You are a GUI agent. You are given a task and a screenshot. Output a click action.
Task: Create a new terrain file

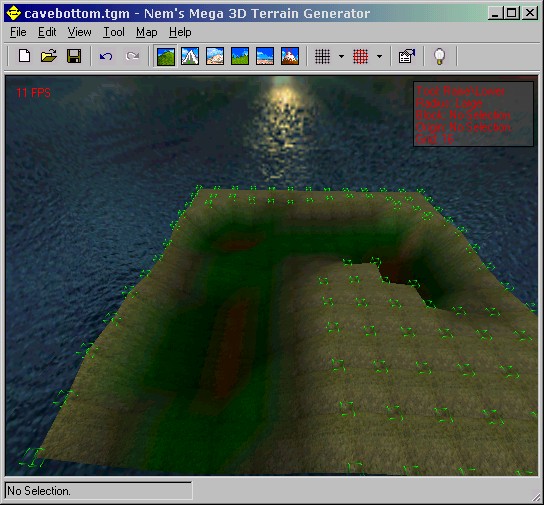coord(24,56)
